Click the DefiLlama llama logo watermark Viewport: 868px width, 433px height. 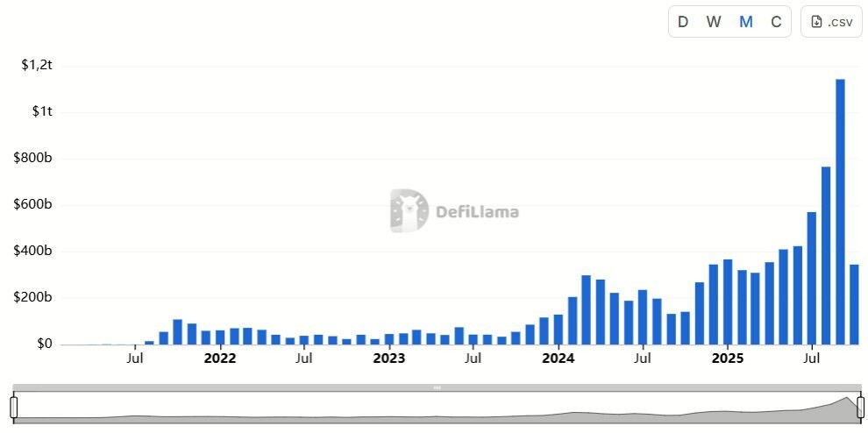click(x=409, y=211)
